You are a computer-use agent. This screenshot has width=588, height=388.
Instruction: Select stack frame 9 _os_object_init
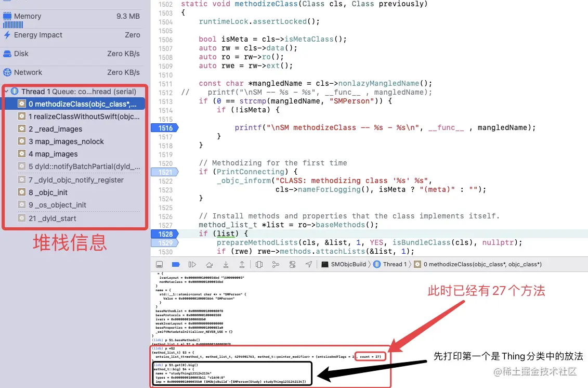click(x=75, y=205)
